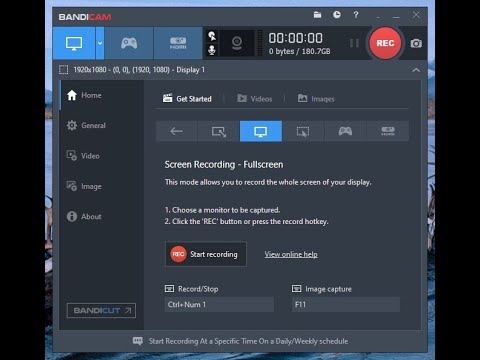The width and height of the screenshot is (480, 360).
Task: Open the View online help link
Action: [x=291, y=254]
